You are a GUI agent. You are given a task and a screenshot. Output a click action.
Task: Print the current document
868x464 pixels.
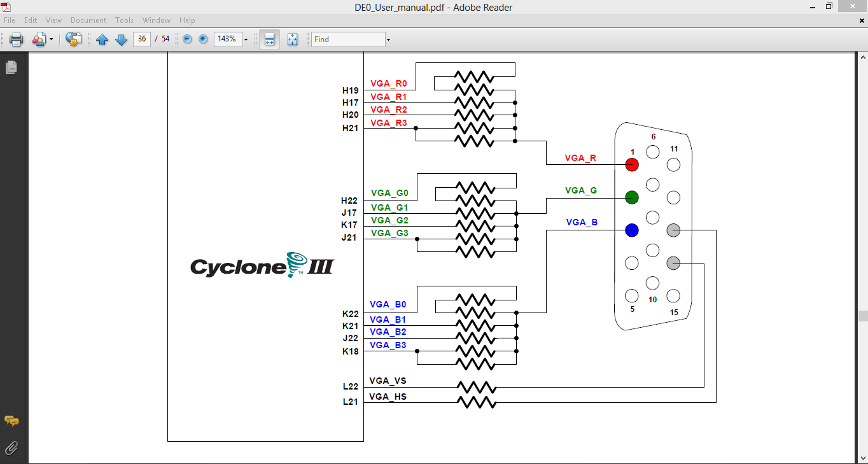pos(15,39)
